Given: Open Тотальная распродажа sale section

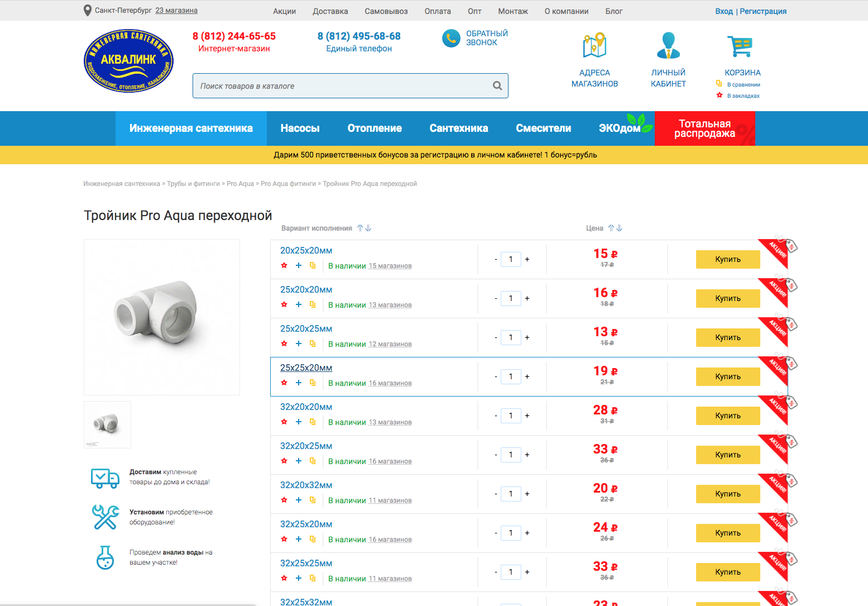Looking at the screenshot, I should [x=704, y=128].
